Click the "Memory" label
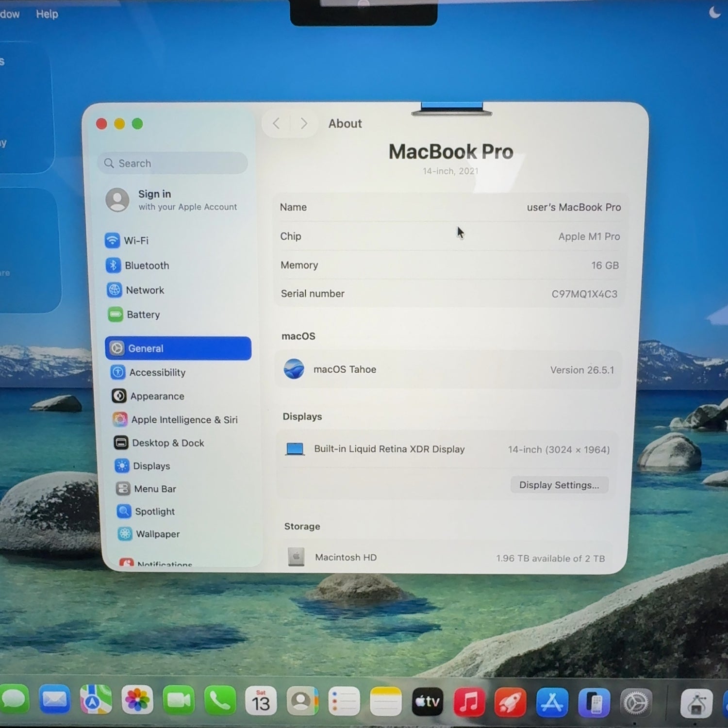 coord(299,265)
